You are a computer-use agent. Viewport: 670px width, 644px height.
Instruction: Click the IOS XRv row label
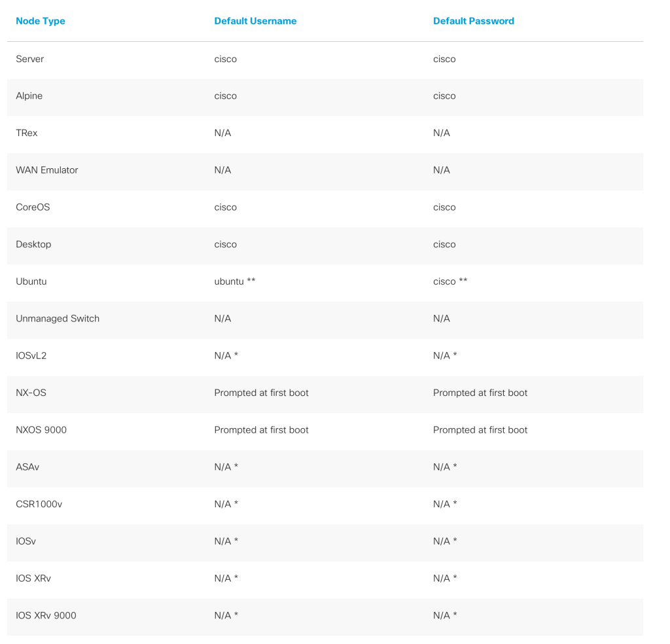[34, 578]
